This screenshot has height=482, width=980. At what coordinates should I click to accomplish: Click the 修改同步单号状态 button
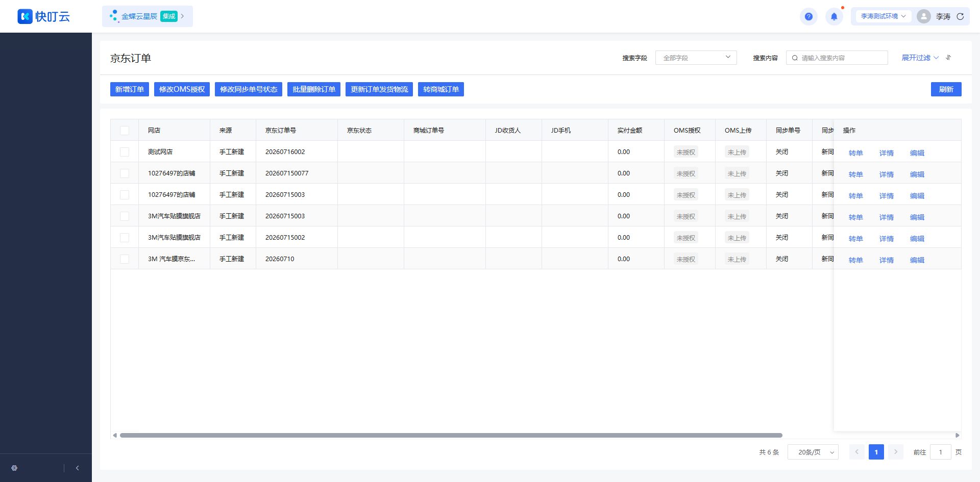(x=249, y=89)
